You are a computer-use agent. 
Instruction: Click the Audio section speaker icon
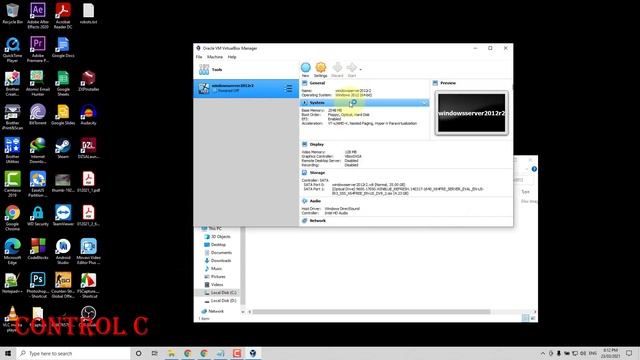pos(304,201)
